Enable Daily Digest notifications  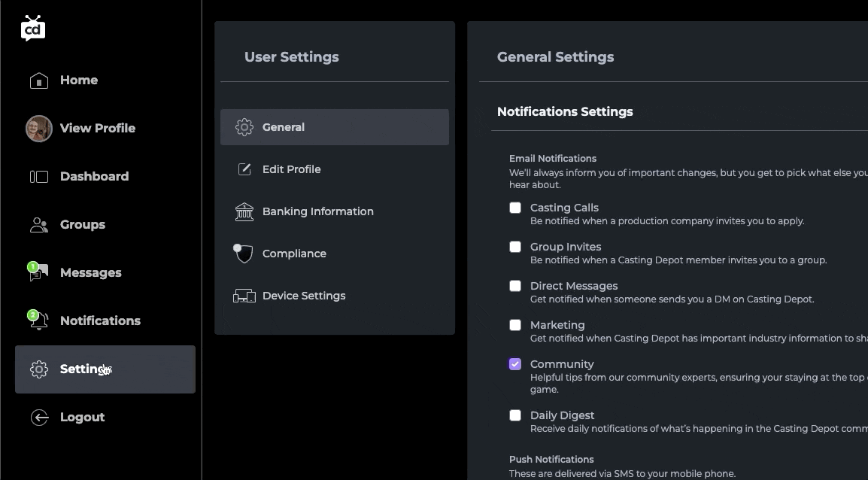tap(515, 415)
